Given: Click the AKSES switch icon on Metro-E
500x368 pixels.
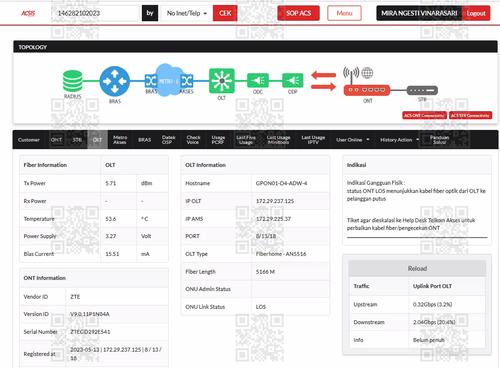Looking at the screenshot, I should (x=187, y=81).
